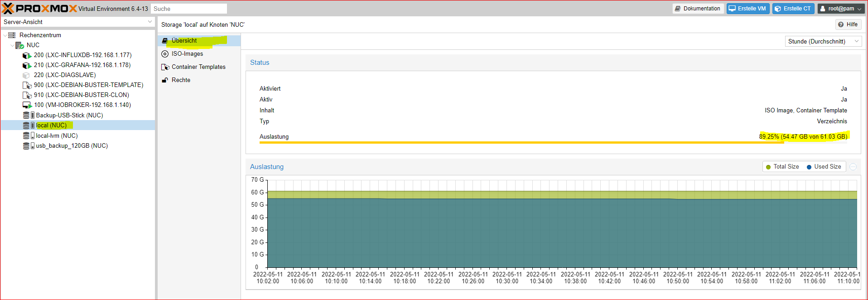Screen dimensions: 868x300
Task: Open the Rechte tab
Action: click(x=199, y=80)
